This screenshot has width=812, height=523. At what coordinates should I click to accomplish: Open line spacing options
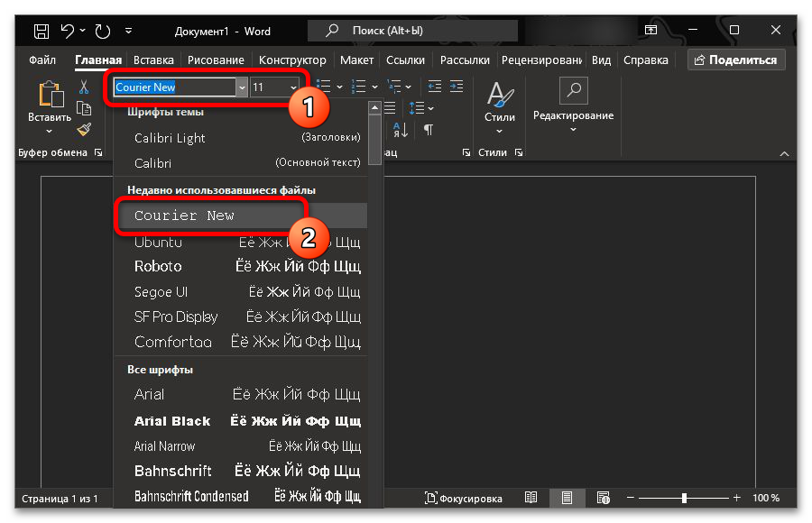421,108
